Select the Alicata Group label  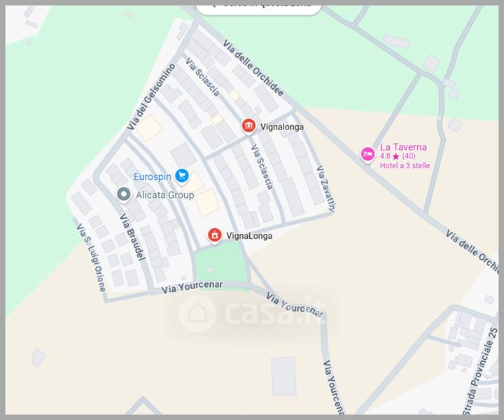(165, 195)
